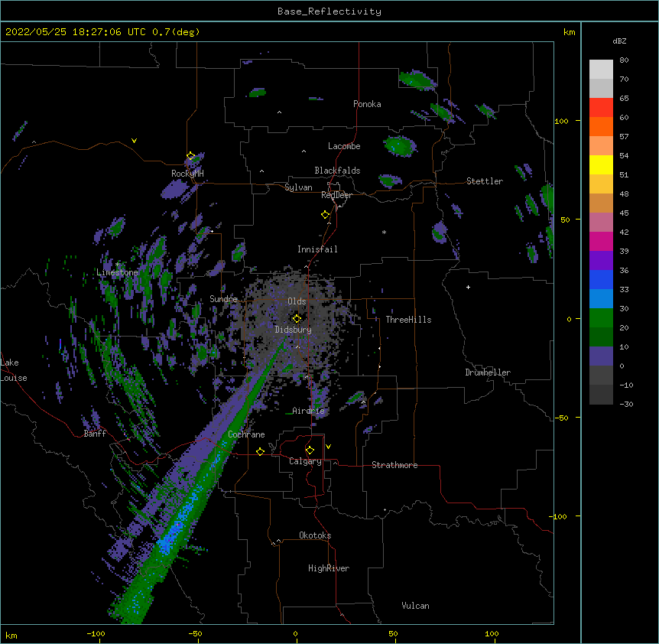Click the Limestone label

(x=117, y=272)
